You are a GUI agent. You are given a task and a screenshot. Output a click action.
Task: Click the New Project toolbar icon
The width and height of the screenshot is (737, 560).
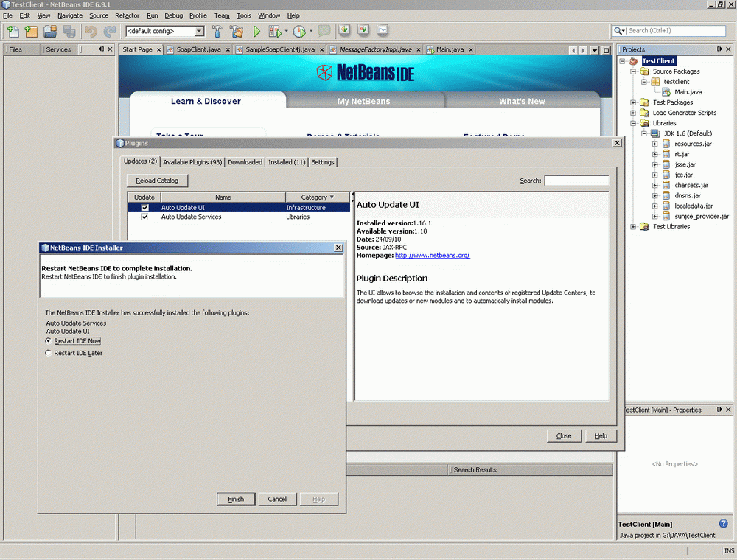(x=31, y=32)
